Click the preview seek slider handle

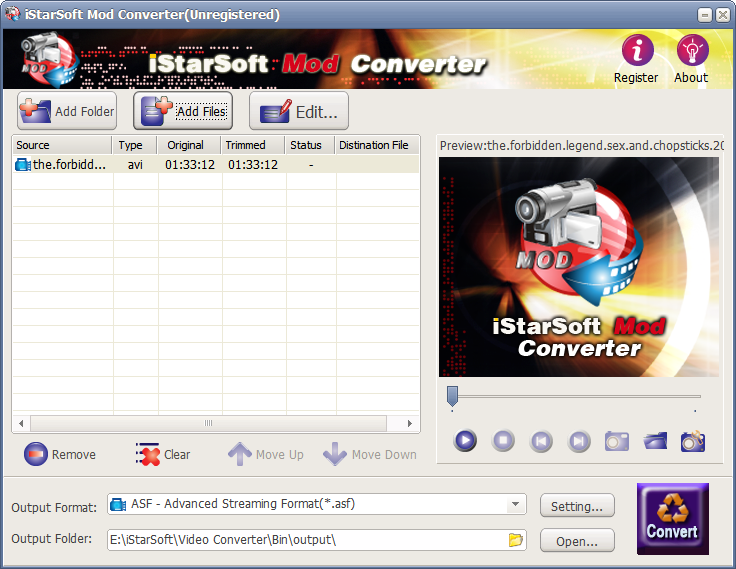452,396
